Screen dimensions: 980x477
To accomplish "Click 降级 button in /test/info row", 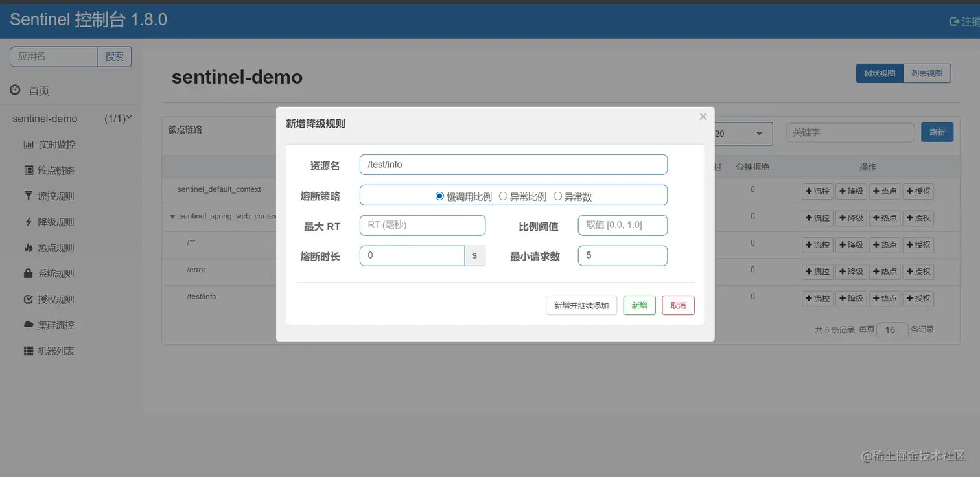I will [851, 298].
